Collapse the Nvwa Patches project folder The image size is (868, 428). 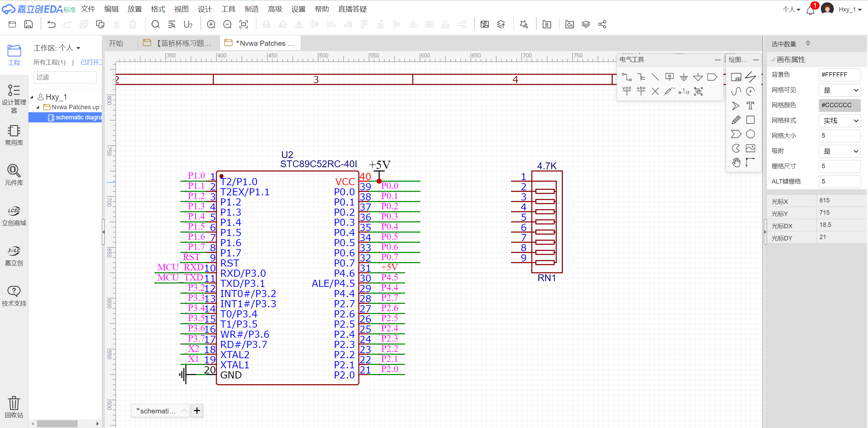tap(38, 107)
